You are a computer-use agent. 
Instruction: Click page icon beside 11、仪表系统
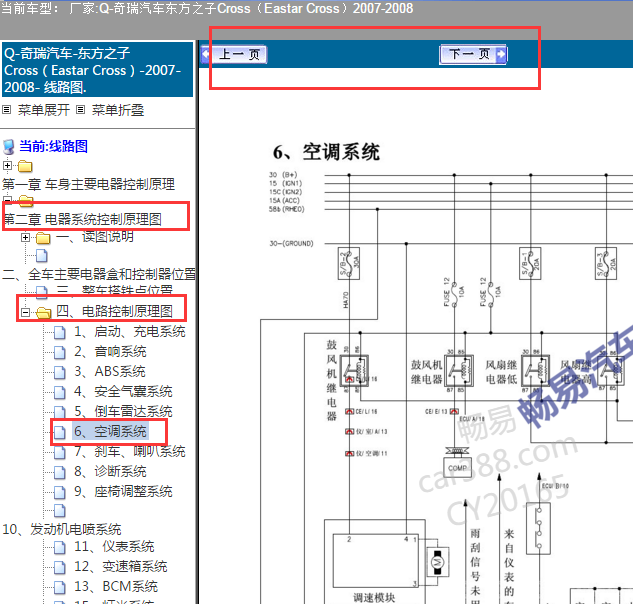(x=59, y=547)
